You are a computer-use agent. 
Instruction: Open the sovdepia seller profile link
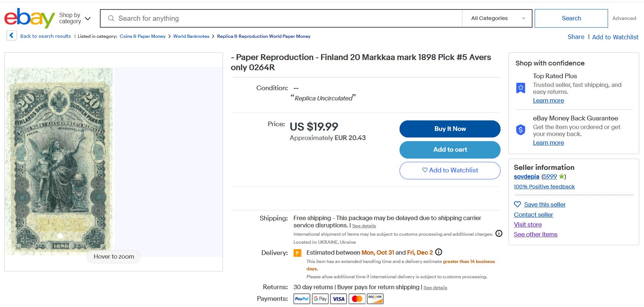tap(526, 176)
